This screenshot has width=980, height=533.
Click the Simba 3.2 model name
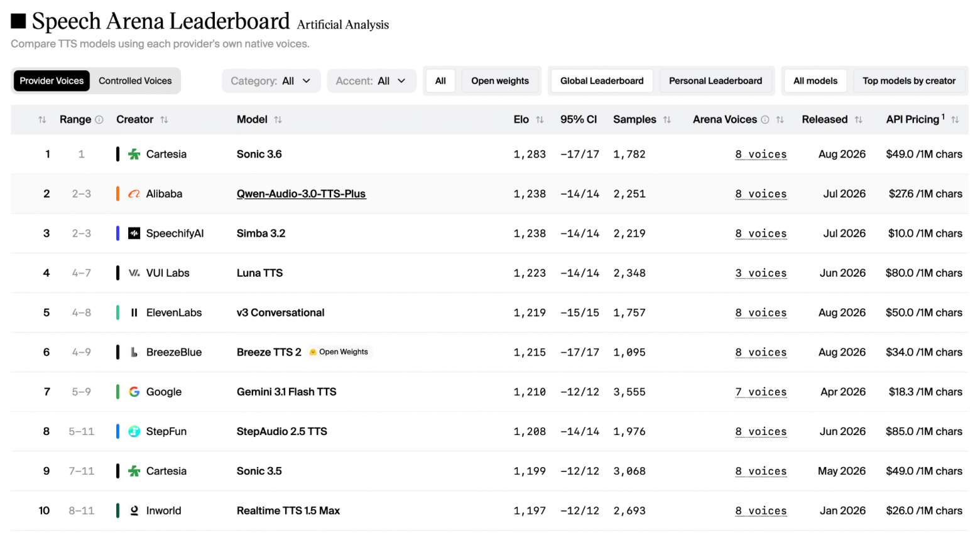click(x=261, y=234)
